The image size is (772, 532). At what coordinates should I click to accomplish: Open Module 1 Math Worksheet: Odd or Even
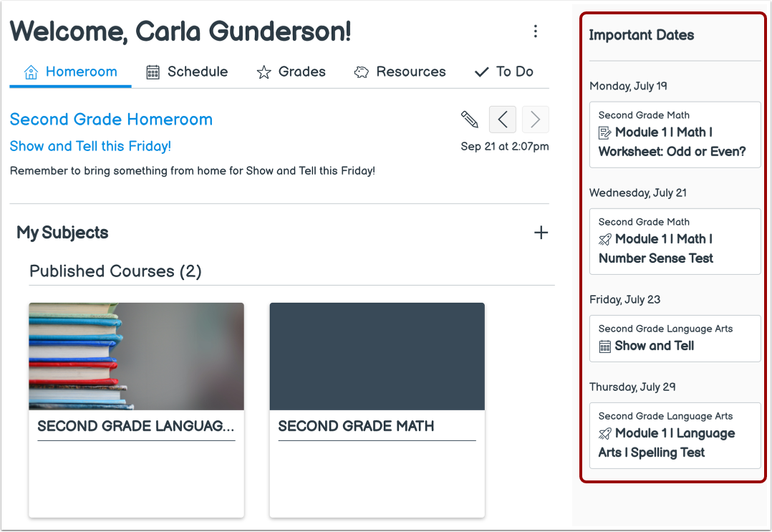672,142
